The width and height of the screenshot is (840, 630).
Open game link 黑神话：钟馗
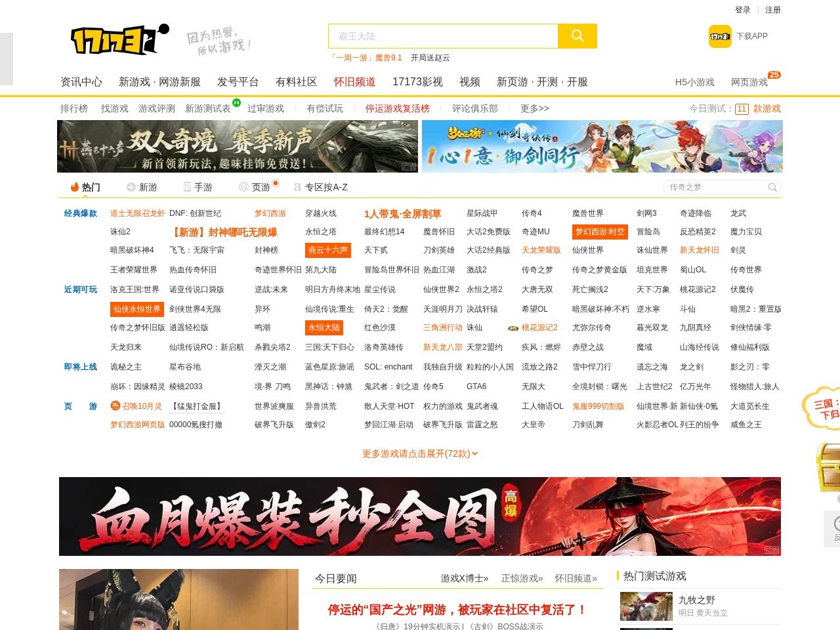pyautogui.click(x=329, y=387)
